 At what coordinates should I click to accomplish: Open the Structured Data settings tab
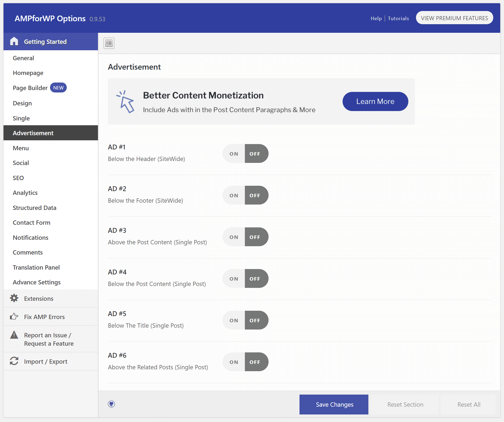point(34,208)
